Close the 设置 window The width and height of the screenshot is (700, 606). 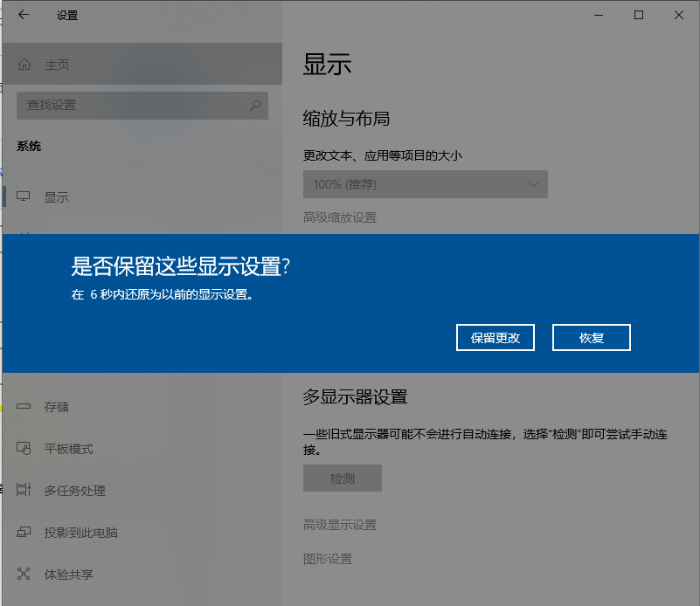click(x=679, y=15)
